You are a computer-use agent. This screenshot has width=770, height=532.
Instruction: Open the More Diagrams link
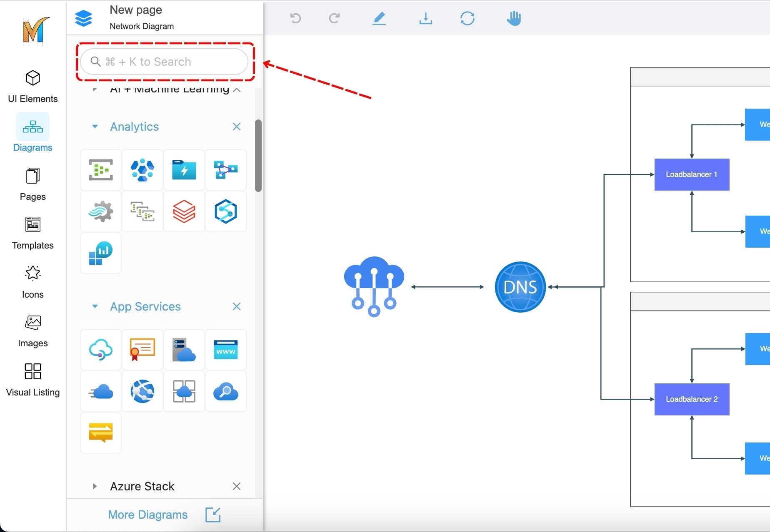coord(148,515)
